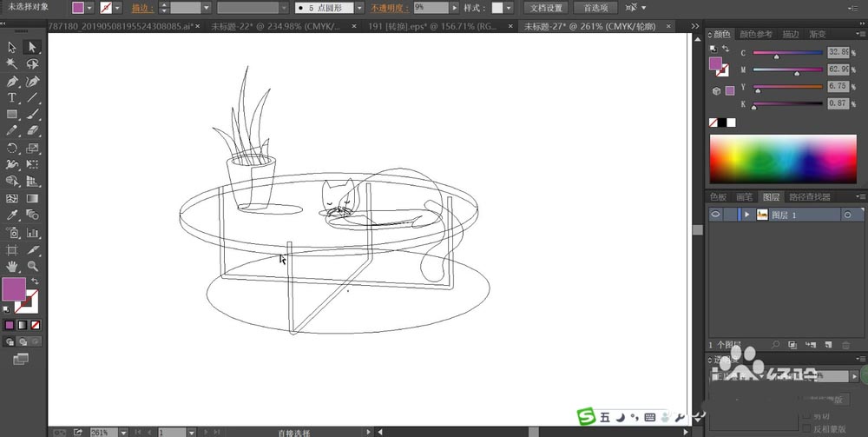This screenshot has height=437, width=868.
Task: Select the Pencil tool
Action: pyautogui.click(x=11, y=131)
